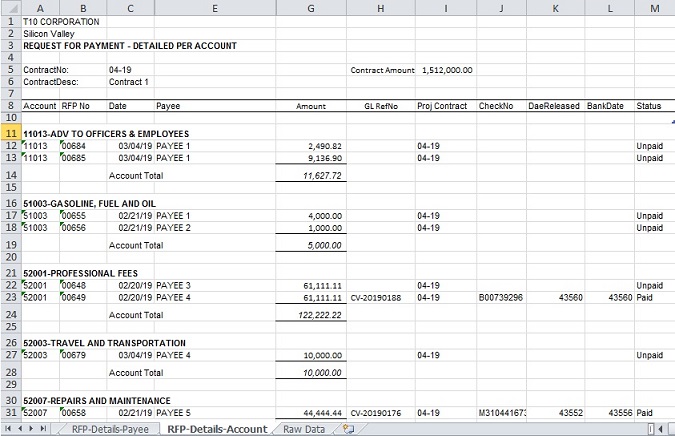Select the RFP-Details-Account sheet tab

[x=217, y=429]
